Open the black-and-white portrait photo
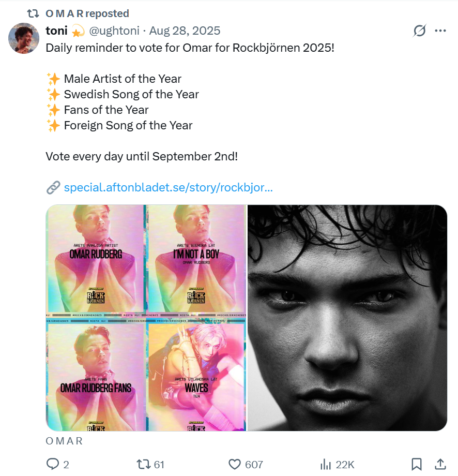Image resolution: width=458 pixels, height=476 pixels. [x=347, y=318]
